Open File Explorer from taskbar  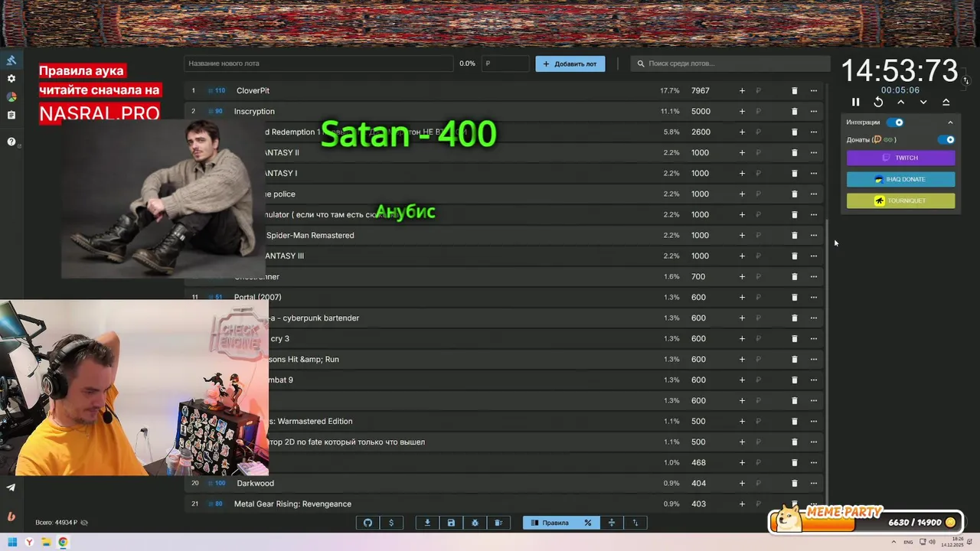coord(46,543)
